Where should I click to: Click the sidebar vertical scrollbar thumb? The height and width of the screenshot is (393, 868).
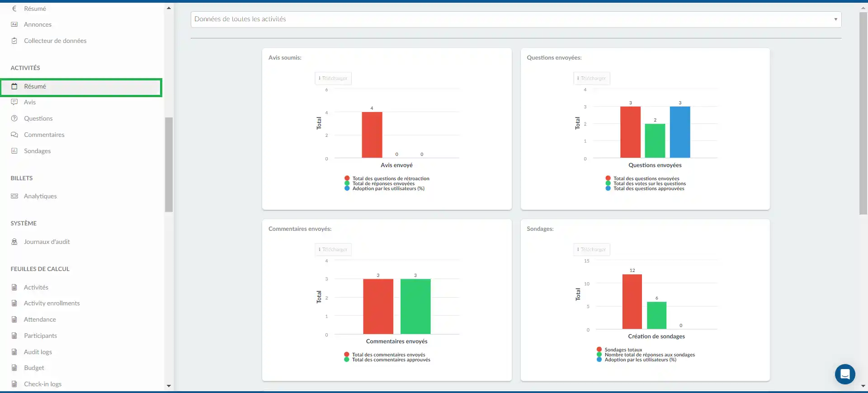pos(169,164)
